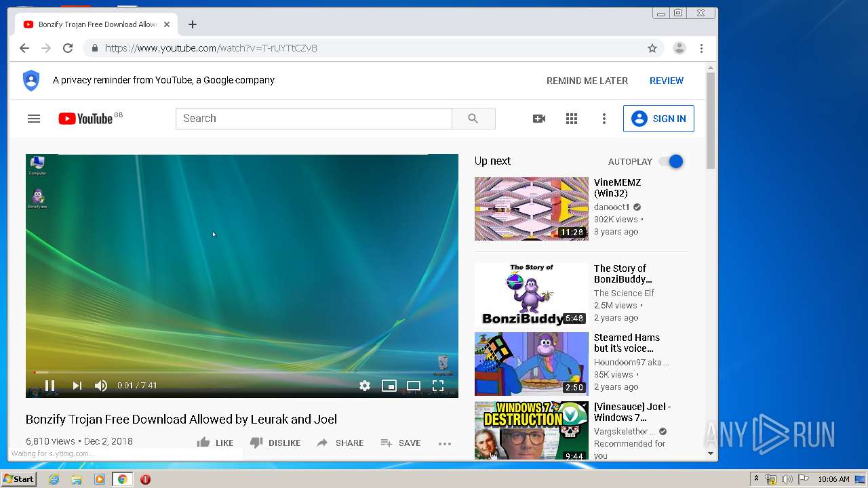The width and height of the screenshot is (868, 488).
Task: Click REVIEW on privacy reminder
Action: 667,81
